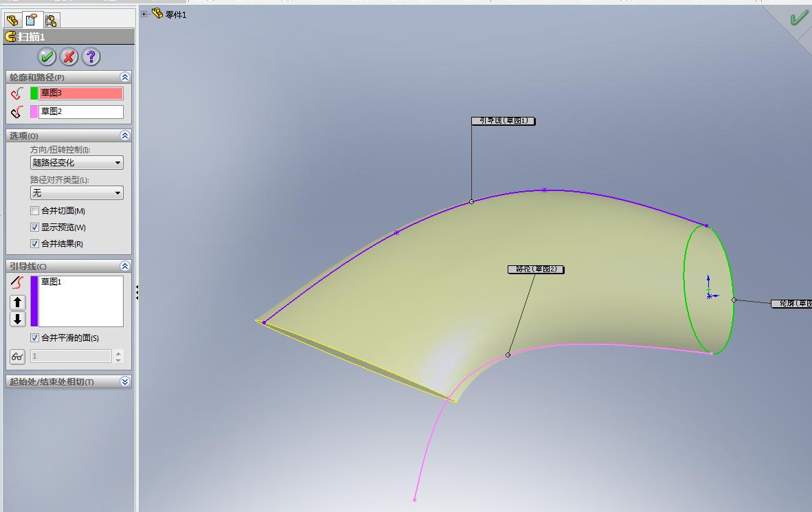Open the 路径对齐类型 dropdown
Viewport: 812px width, 512px height.
coord(77,193)
